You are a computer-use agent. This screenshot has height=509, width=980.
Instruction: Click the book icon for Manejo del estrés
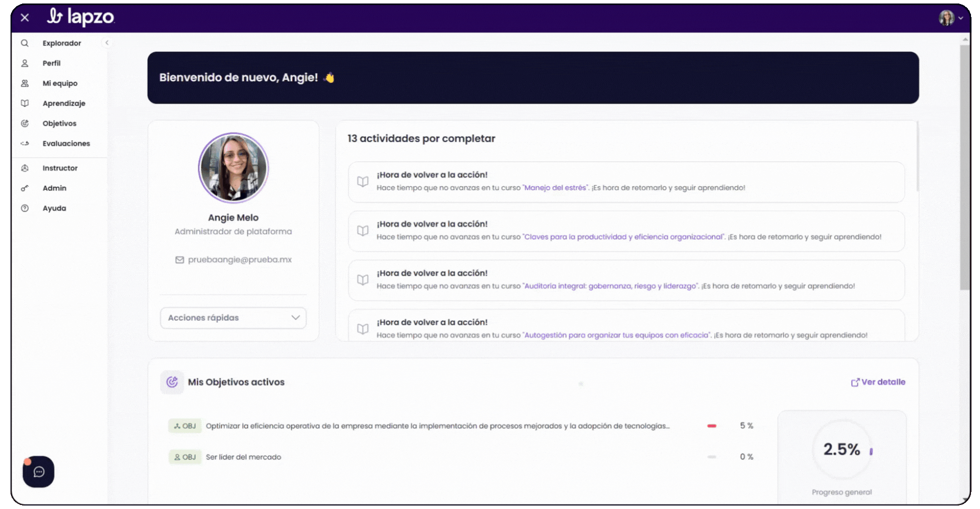(x=363, y=181)
